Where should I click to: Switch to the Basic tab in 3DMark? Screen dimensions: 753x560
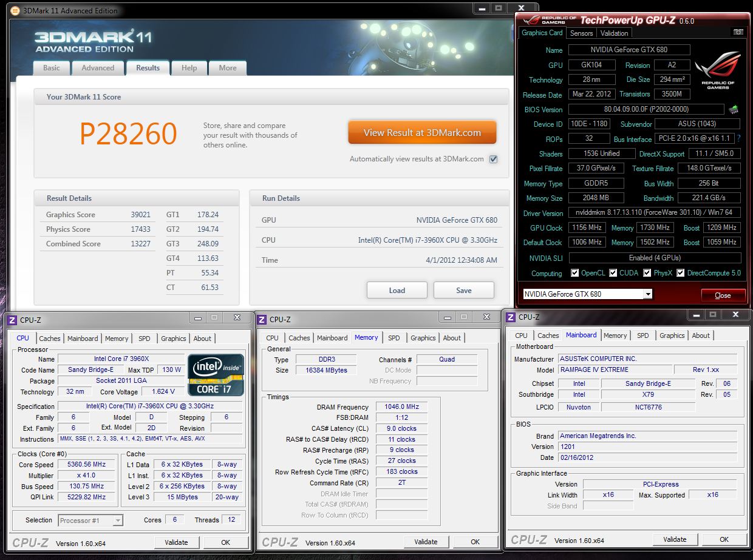tap(52, 68)
